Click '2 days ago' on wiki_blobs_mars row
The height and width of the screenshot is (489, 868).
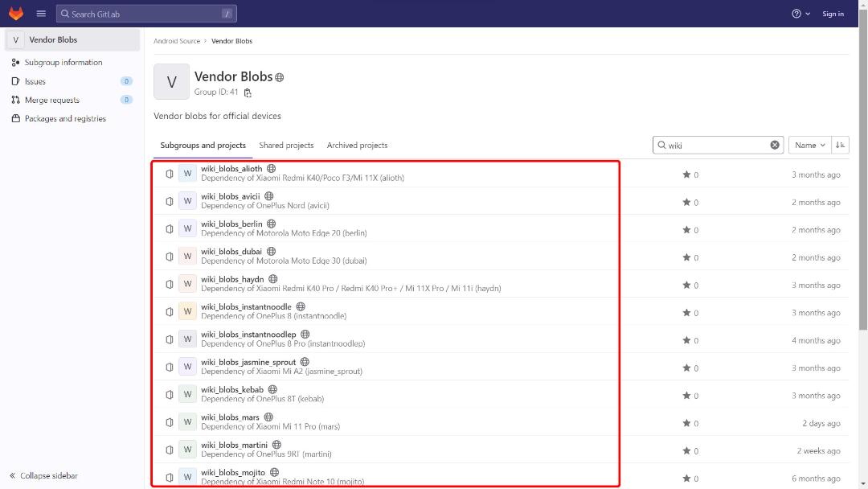point(821,423)
